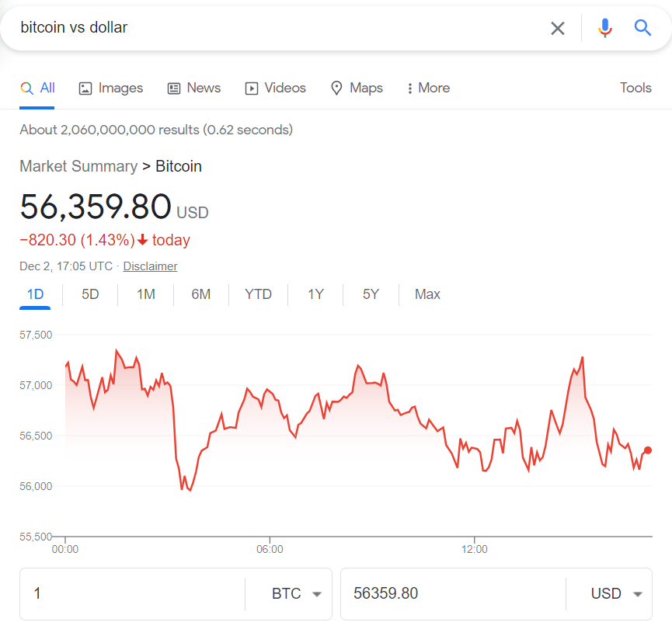Open the Disclaimer link
This screenshot has width=672, height=636.
(150, 266)
